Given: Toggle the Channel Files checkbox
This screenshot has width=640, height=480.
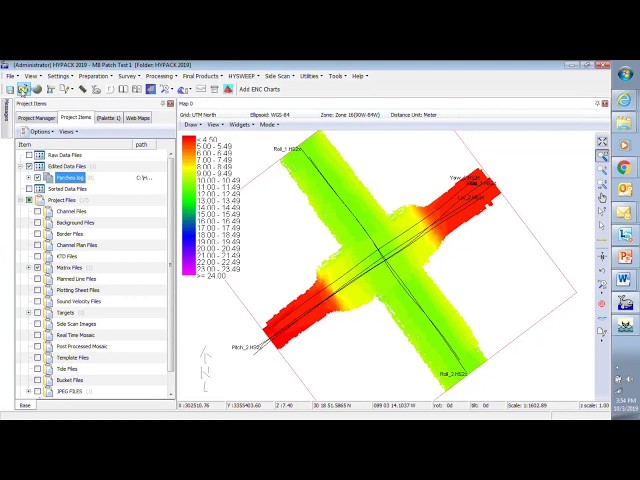Looking at the screenshot, I should [x=38, y=211].
